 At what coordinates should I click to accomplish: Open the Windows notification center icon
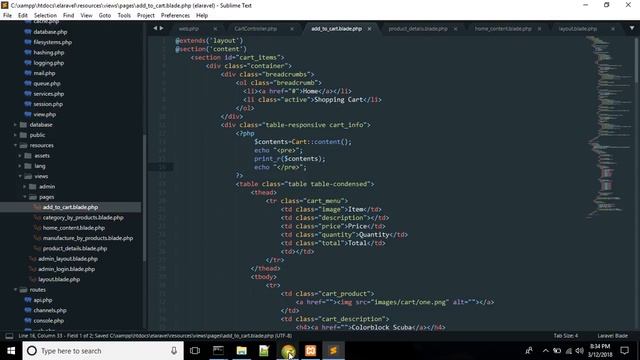pos(624,351)
